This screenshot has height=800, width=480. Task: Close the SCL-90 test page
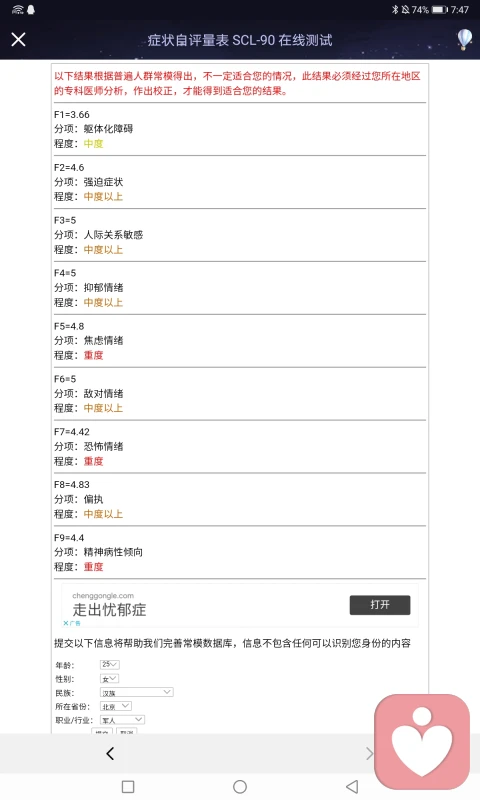point(18,39)
